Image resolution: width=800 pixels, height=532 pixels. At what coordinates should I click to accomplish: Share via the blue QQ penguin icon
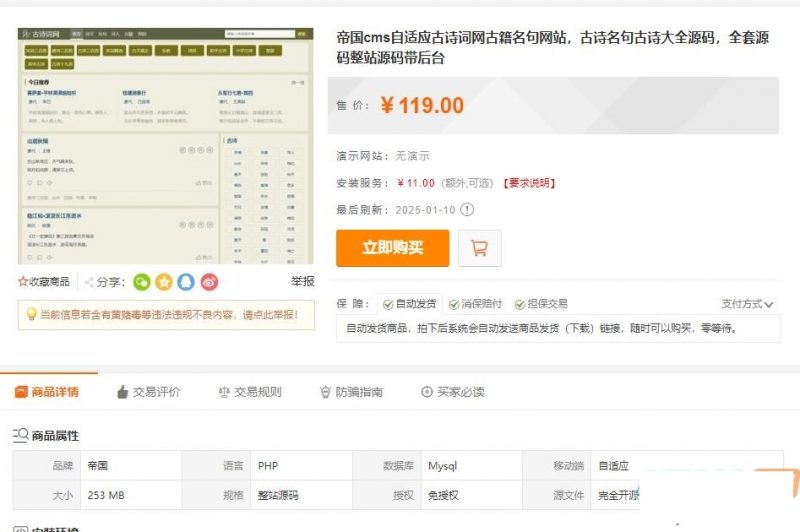[186, 282]
